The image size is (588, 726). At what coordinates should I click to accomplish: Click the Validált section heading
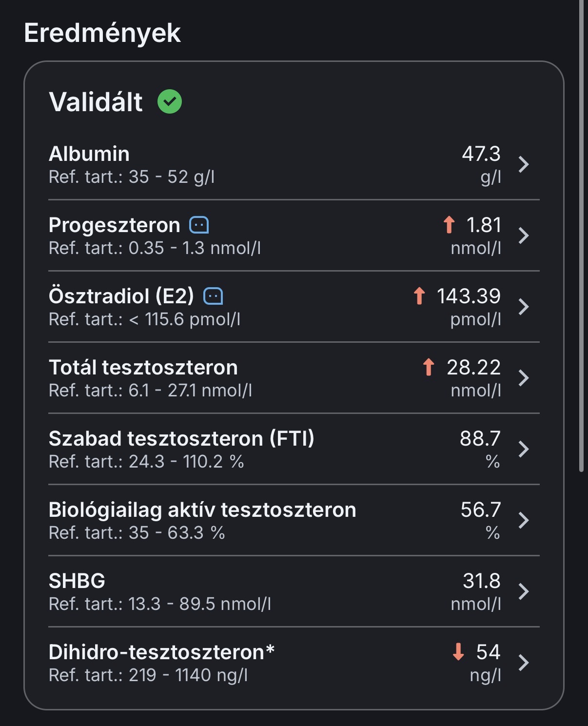point(96,102)
